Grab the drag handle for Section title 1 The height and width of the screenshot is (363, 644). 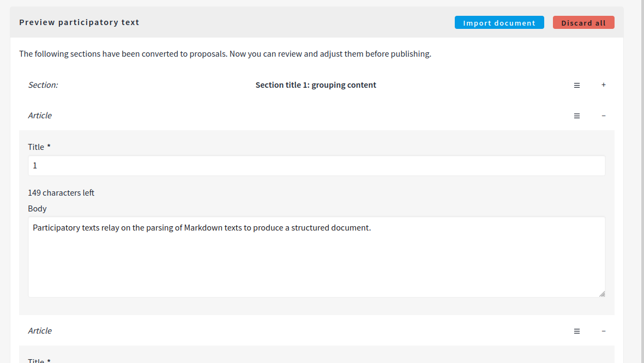[576, 86]
